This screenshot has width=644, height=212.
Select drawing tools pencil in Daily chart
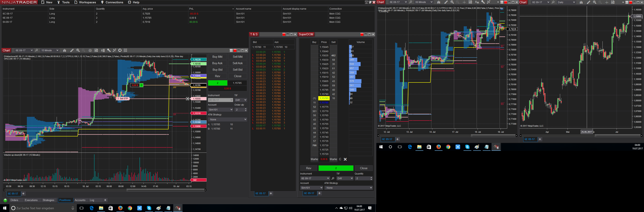tap(589, 2)
